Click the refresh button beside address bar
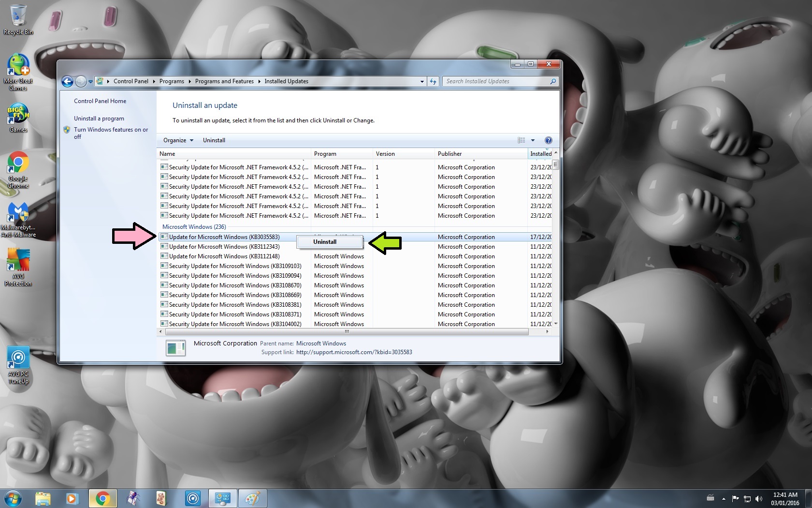 point(433,81)
